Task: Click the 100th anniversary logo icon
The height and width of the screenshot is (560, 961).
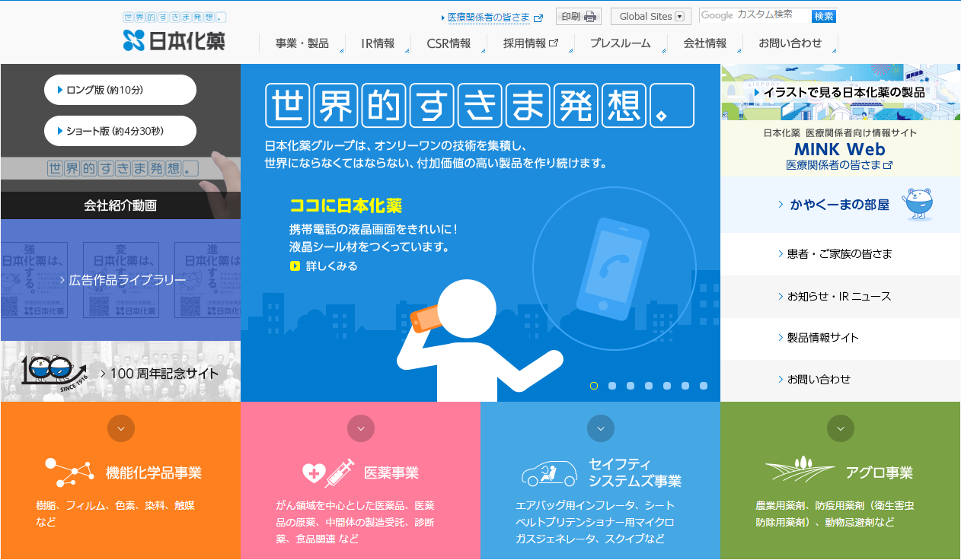Action: point(55,371)
